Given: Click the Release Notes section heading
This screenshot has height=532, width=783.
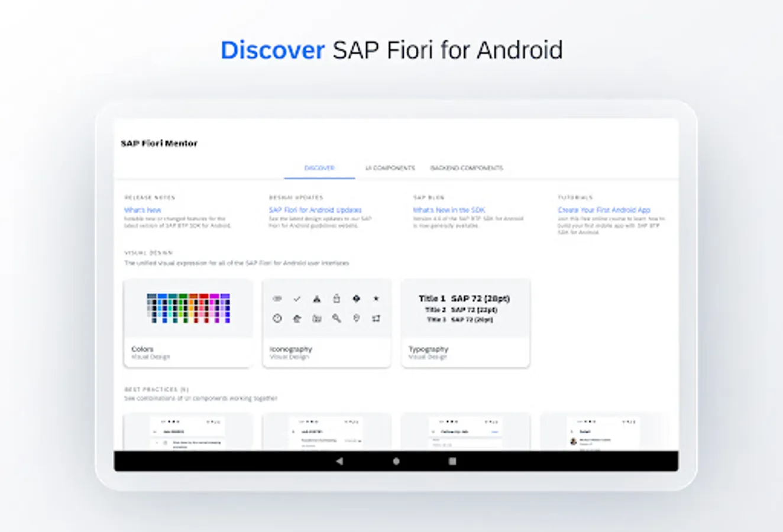Looking at the screenshot, I should click(150, 197).
